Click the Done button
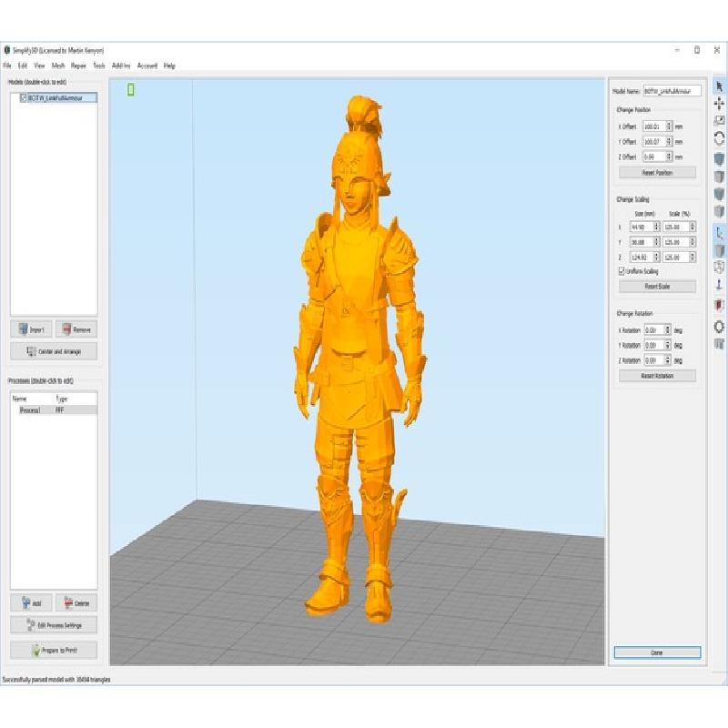Viewport: 728px width, 728px height. [x=657, y=652]
